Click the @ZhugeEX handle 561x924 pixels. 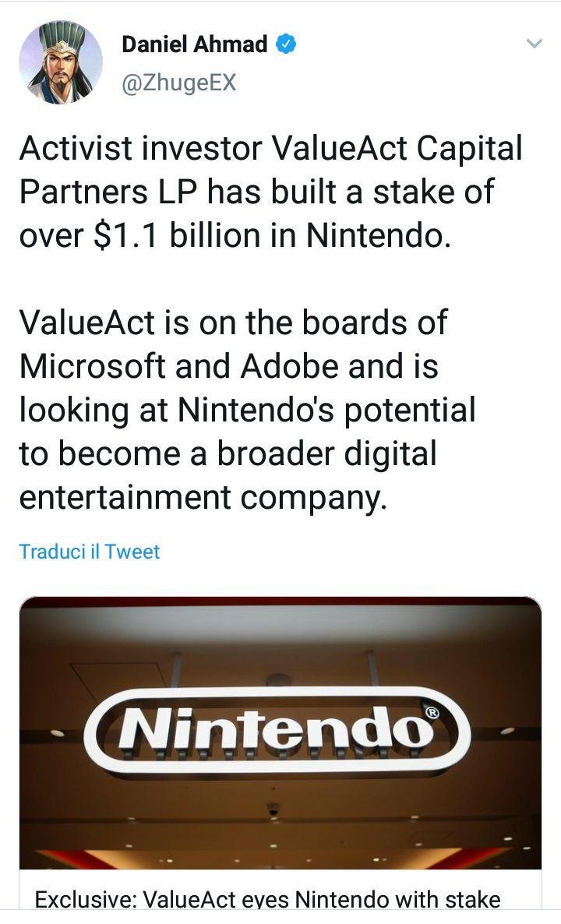coord(178,82)
